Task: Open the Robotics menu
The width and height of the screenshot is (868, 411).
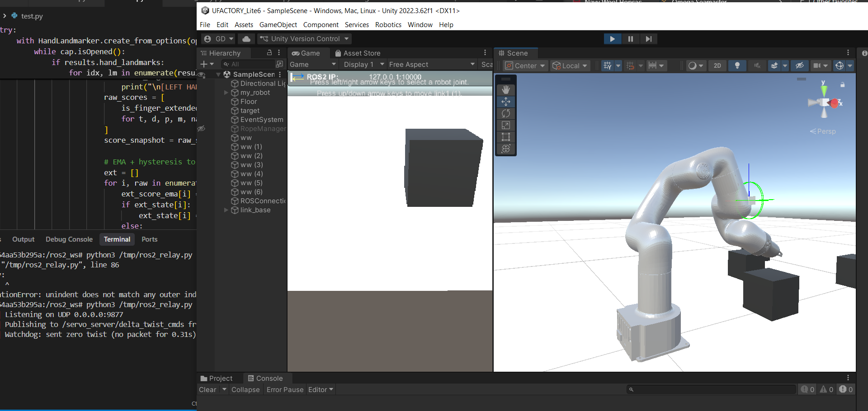Action: coord(388,24)
